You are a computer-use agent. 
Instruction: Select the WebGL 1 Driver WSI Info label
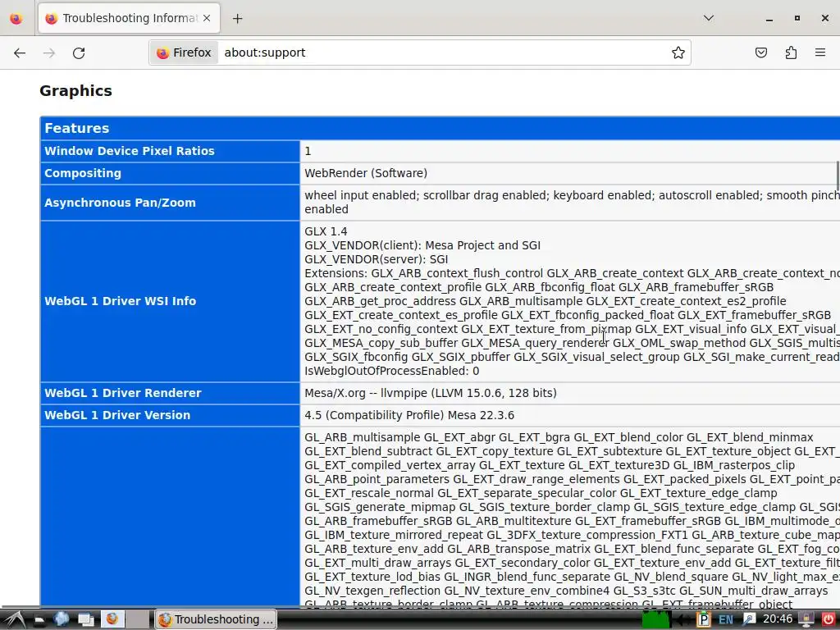pos(120,301)
